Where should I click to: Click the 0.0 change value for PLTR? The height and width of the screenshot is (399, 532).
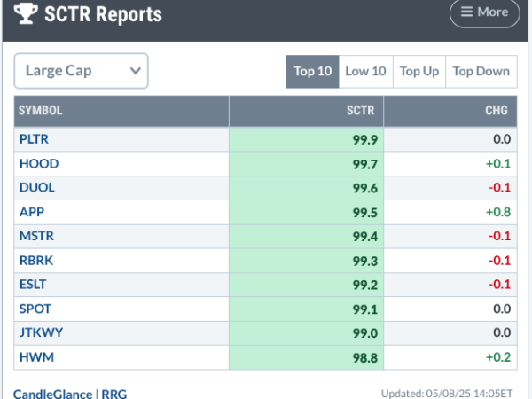(x=502, y=139)
